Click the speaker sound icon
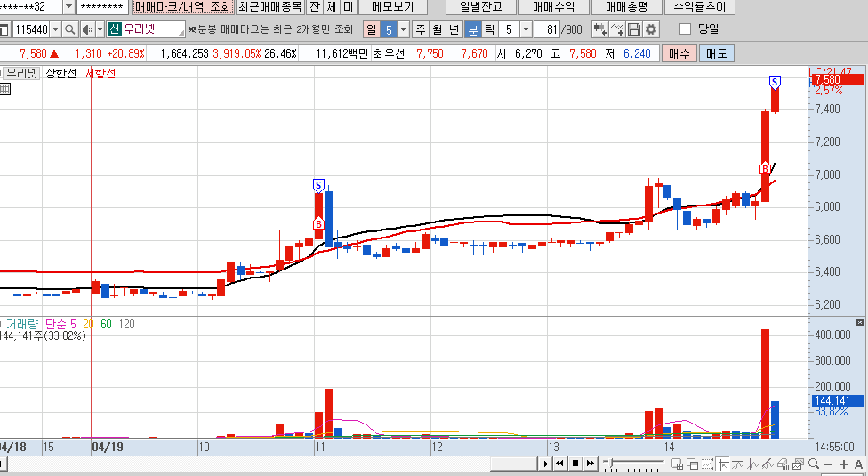The width and height of the screenshot is (868, 476). pos(87,29)
